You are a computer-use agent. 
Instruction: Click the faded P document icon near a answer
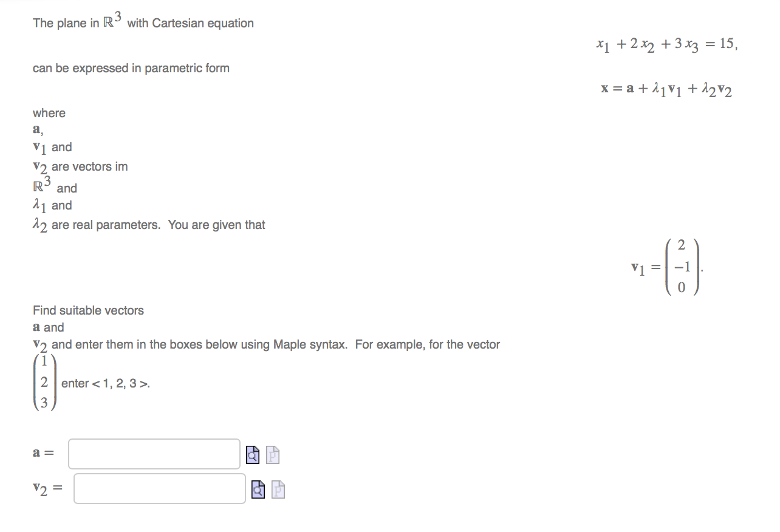click(x=272, y=453)
